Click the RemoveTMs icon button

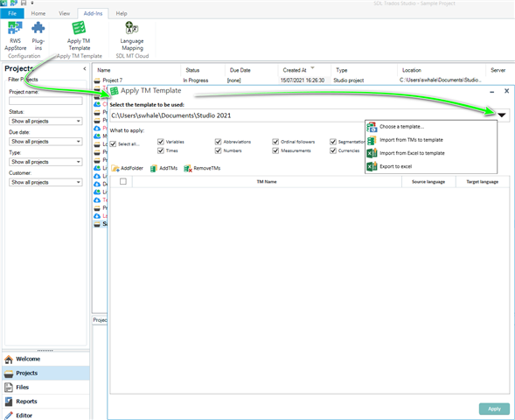[x=202, y=168]
